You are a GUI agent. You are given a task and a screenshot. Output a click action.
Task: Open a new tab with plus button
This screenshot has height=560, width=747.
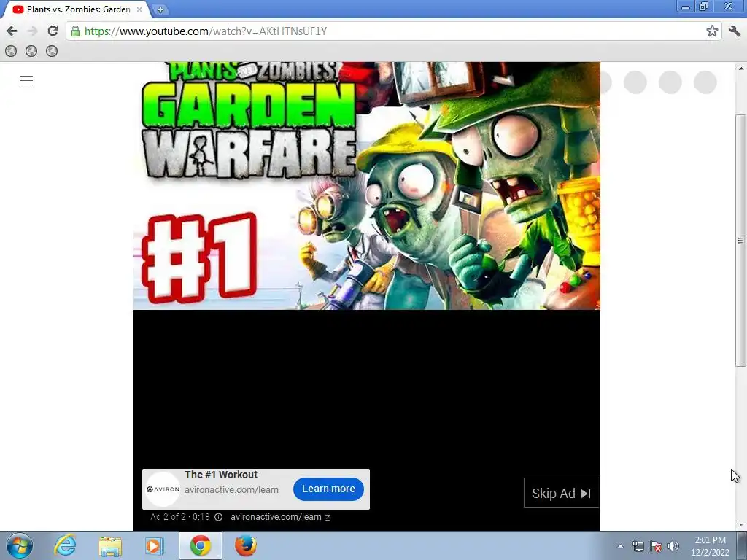tap(160, 9)
